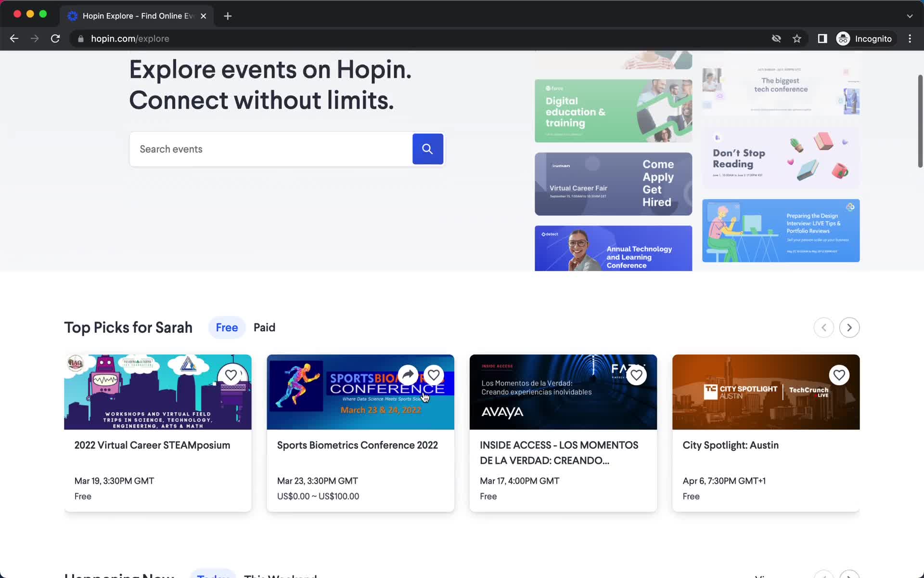924x578 pixels.
Task: Select the Paid toggle filter
Action: coord(264,327)
